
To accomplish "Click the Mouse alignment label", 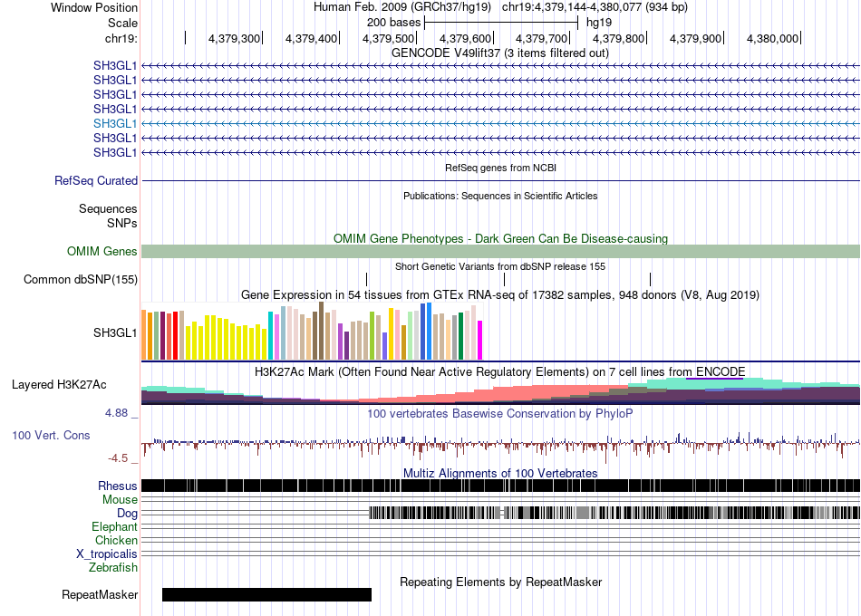I will point(120,500).
